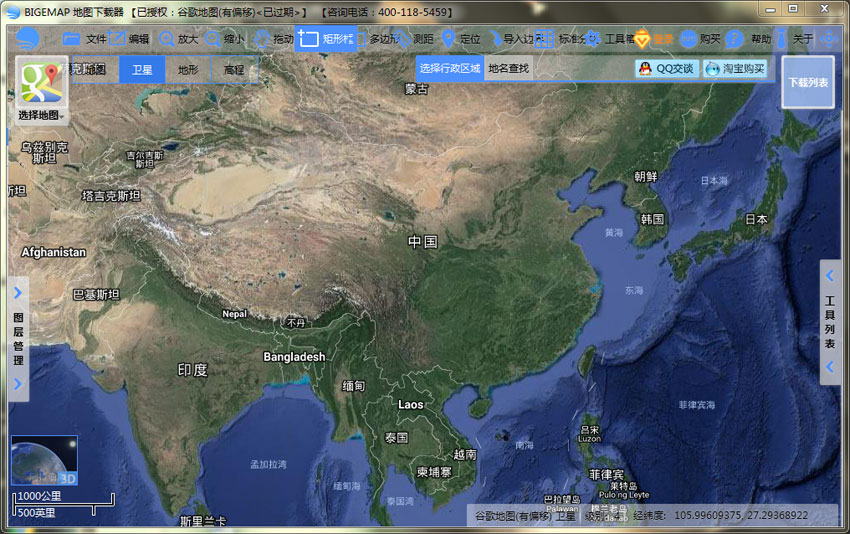This screenshot has width=850, height=534.
Task: Switch to 卫星 satellite map type
Action: click(142, 70)
